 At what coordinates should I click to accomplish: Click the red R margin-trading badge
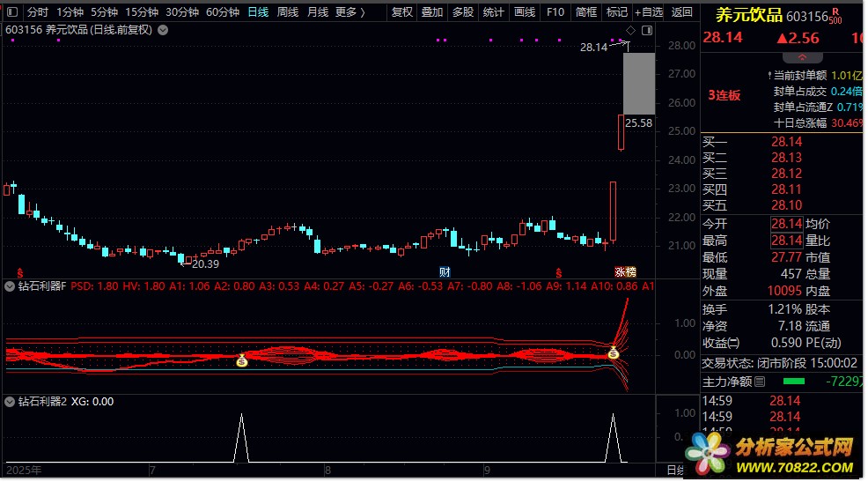835,12
